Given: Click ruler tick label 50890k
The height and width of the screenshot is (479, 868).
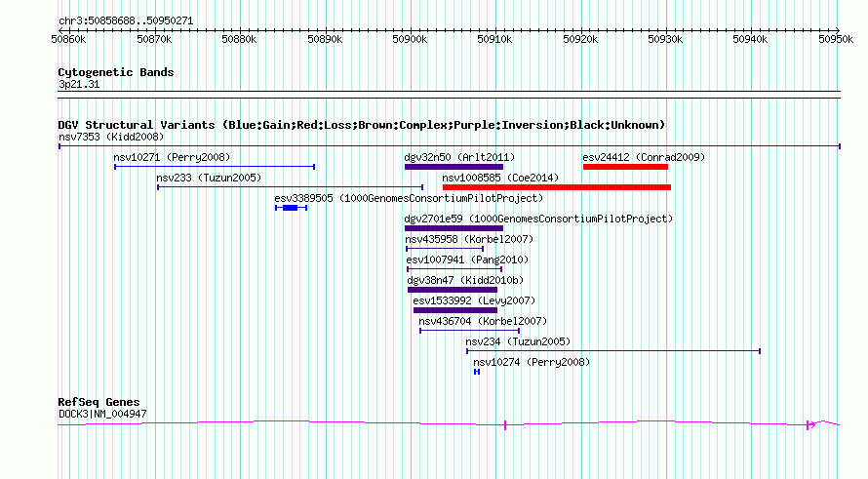Looking at the screenshot, I should click(325, 39).
